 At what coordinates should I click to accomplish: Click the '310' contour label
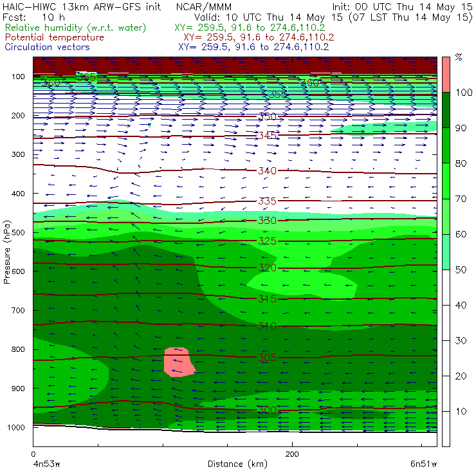267,326
